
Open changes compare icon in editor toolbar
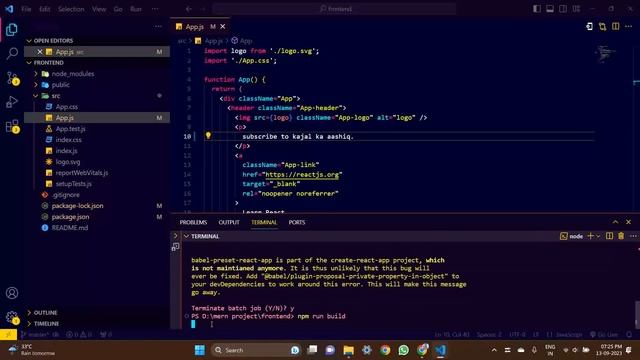point(602,27)
